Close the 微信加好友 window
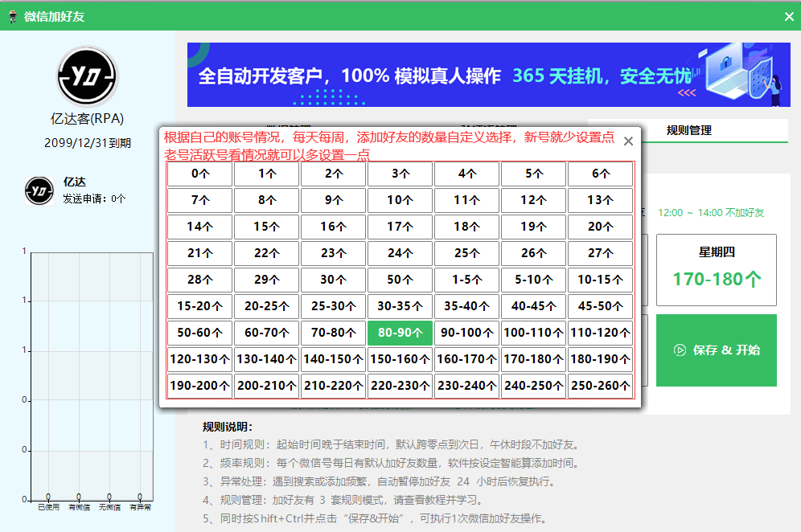The height and width of the screenshot is (532, 801). (789, 16)
